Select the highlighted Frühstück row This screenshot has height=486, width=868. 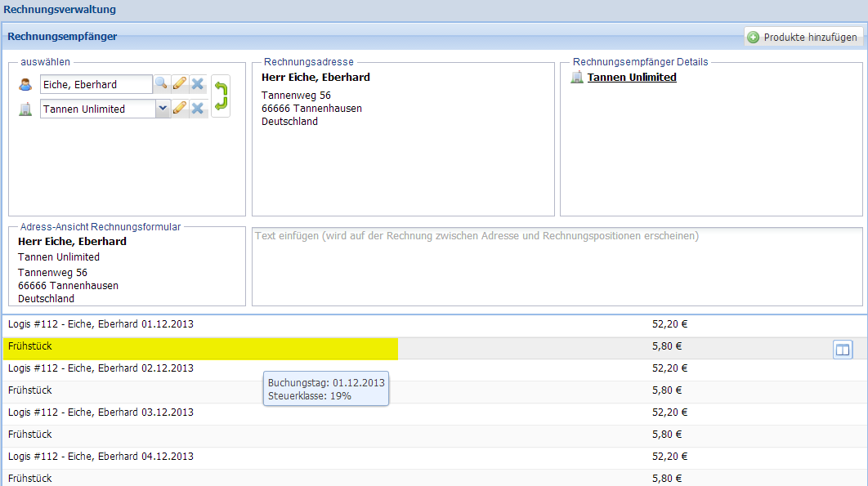pyautogui.click(x=200, y=347)
